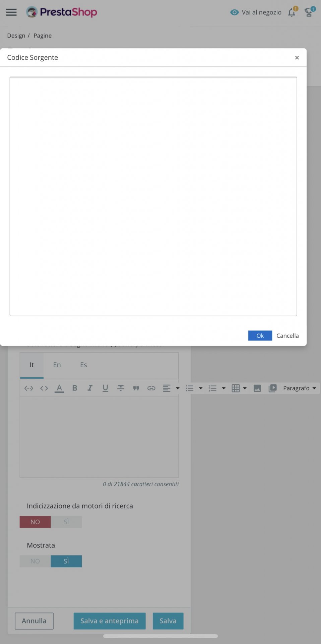
Task: Open the hamburger navigation menu
Action: 11,12
